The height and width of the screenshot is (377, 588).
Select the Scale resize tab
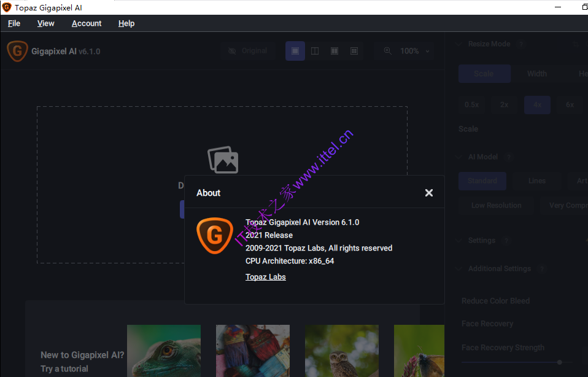(484, 74)
